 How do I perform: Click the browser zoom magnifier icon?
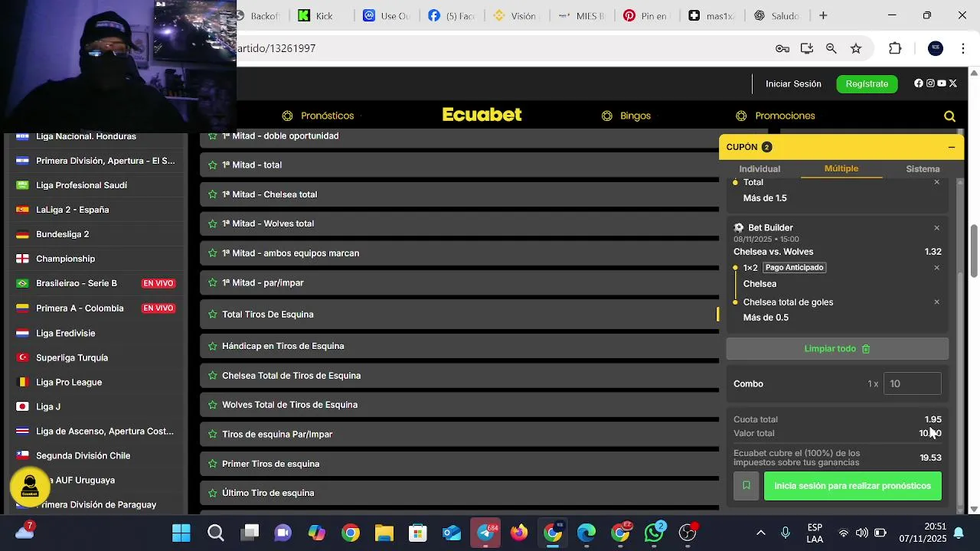point(831,48)
